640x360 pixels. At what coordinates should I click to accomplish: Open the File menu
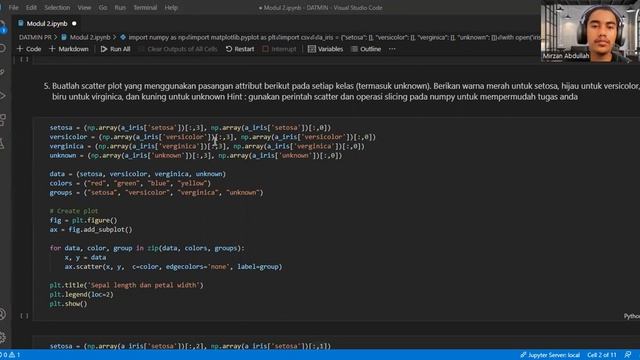13,7
